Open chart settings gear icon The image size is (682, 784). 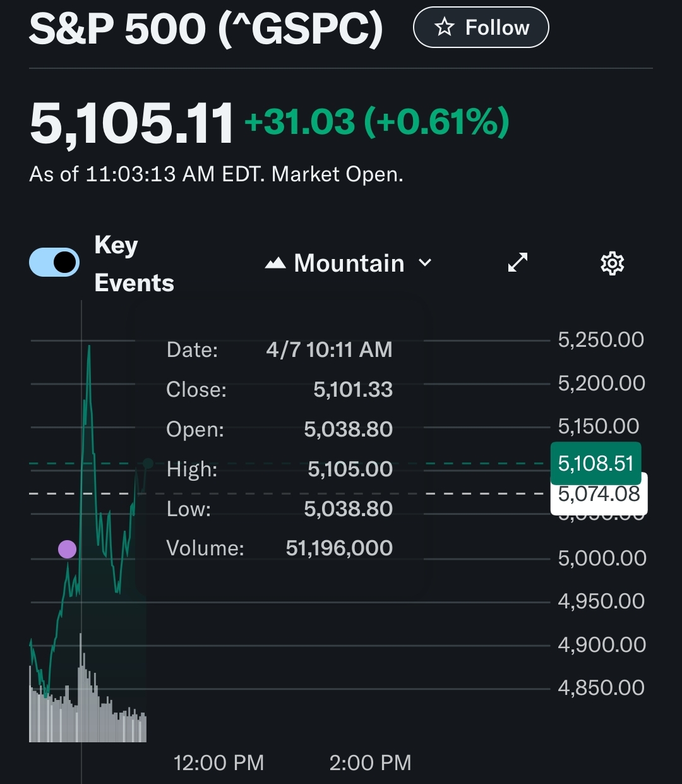pyautogui.click(x=612, y=263)
